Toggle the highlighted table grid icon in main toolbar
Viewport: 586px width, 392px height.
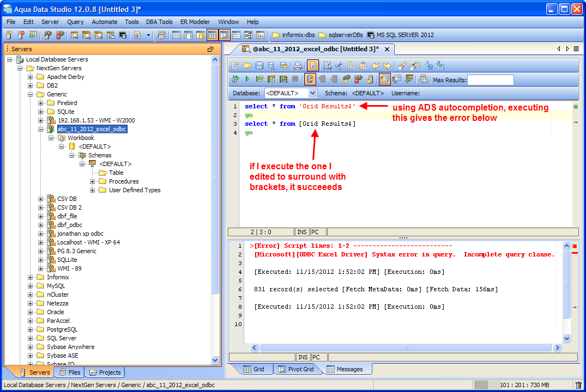pos(212,35)
